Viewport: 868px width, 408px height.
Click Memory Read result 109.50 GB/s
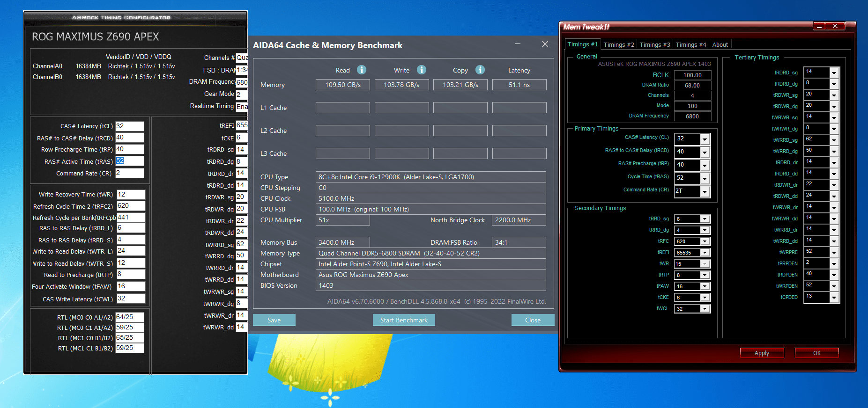tap(343, 85)
